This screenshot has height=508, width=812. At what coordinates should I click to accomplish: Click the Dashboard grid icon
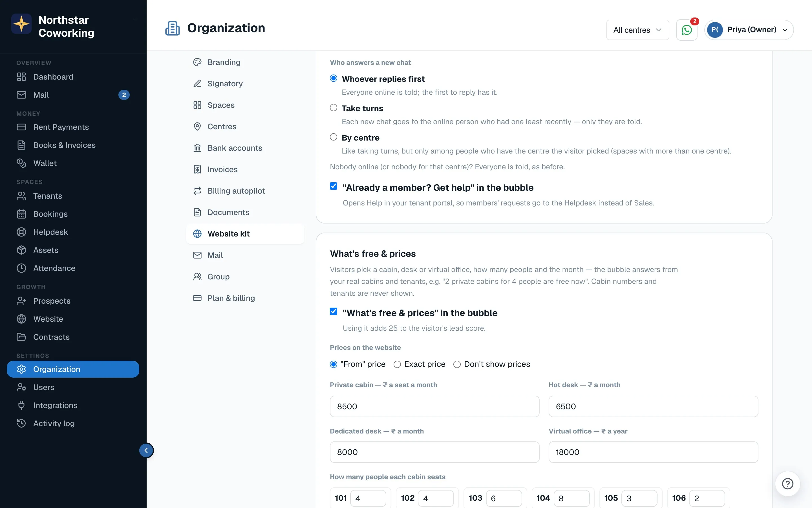[x=21, y=77]
